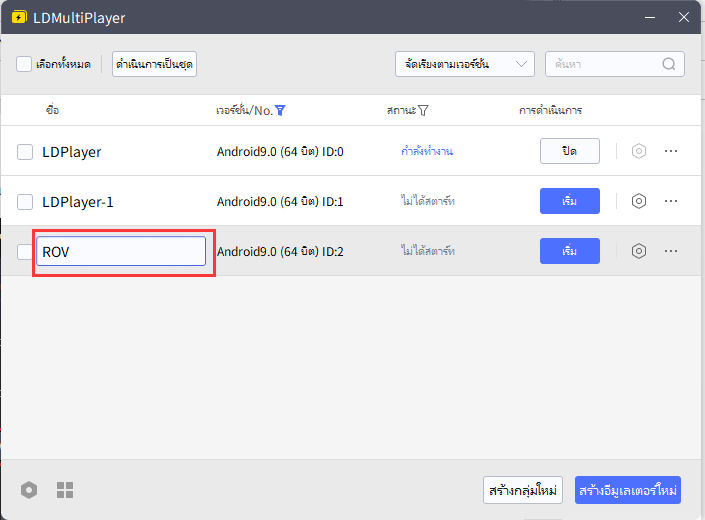Filter by status funnel icon
The image size is (705, 520).
tap(423, 110)
